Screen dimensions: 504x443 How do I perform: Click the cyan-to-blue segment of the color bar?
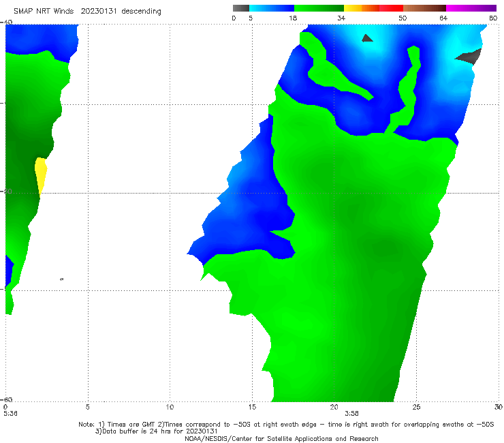[x=272, y=8]
